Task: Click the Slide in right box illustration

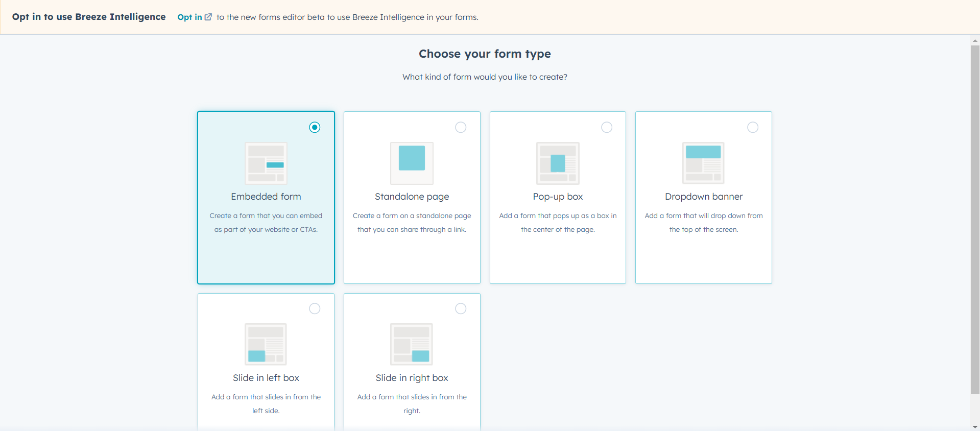Action: pos(412,344)
